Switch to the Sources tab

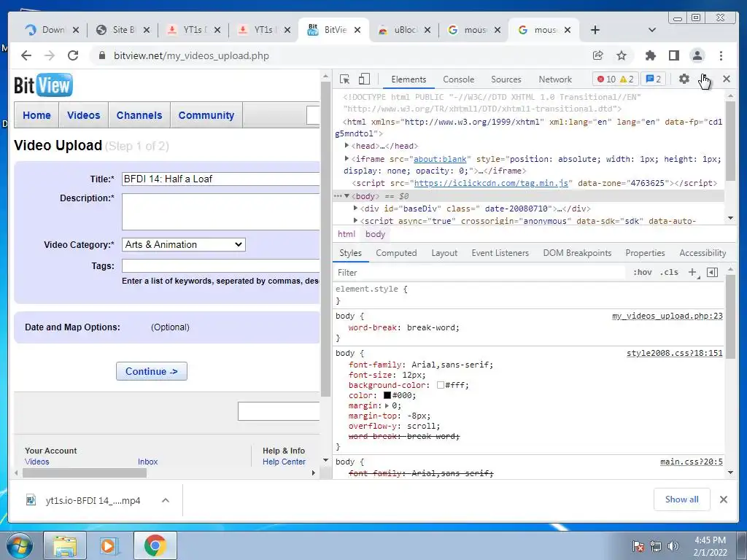pyautogui.click(x=506, y=79)
